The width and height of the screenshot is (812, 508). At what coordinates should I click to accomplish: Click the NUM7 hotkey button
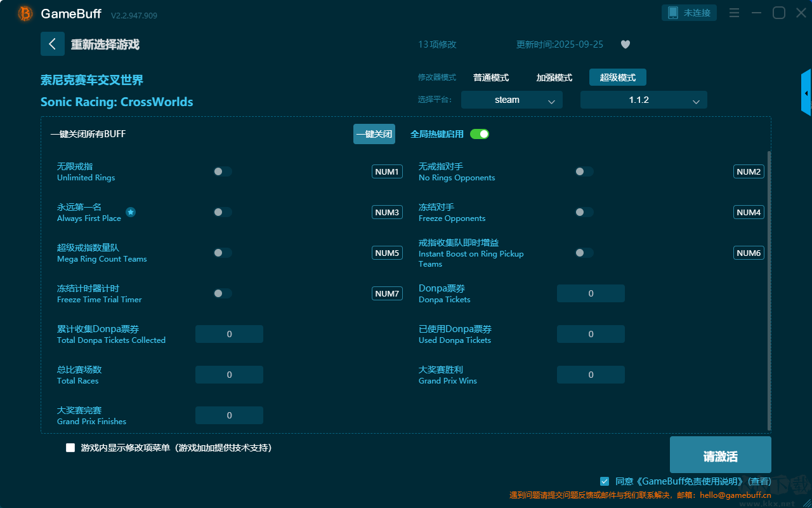(x=387, y=293)
